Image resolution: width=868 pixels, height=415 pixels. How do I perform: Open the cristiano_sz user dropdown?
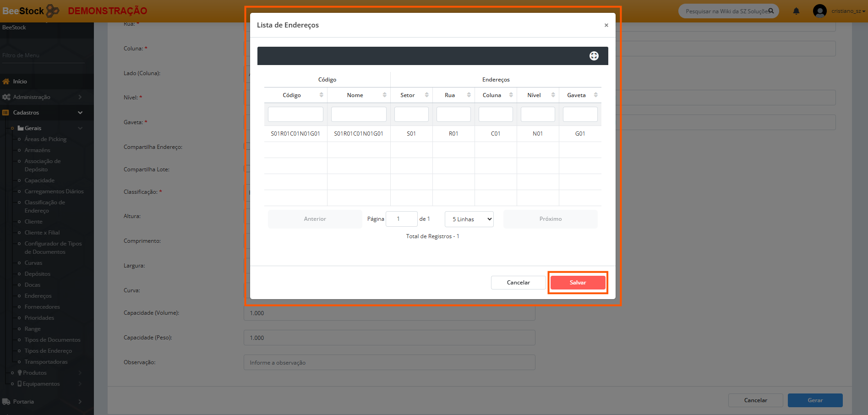pyautogui.click(x=848, y=11)
